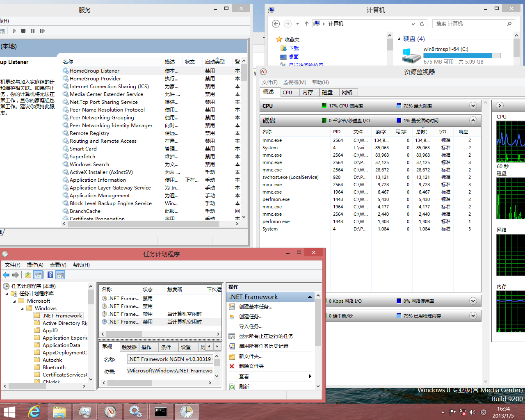Screen dimensions: 525x420
Task: Click Pause service icon in Services toolbar
Action: pos(33,31)
